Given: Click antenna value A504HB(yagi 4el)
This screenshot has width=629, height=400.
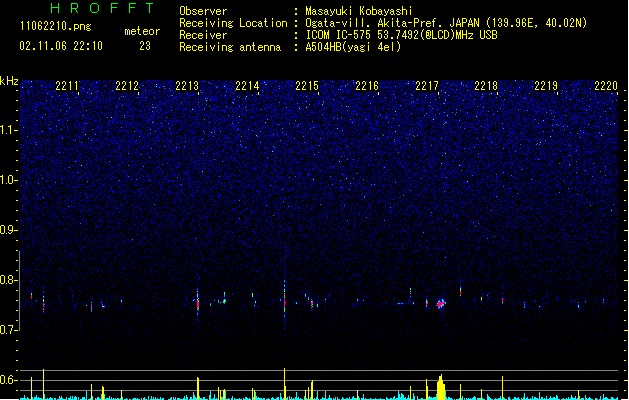Looking at the screenshot, I should point(353,47).
